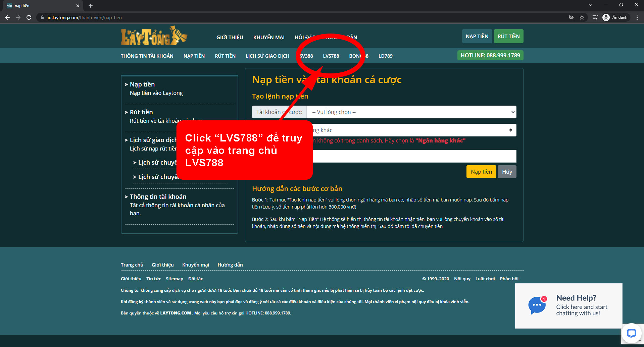Click Tin tức footer link

coord(154,279)
